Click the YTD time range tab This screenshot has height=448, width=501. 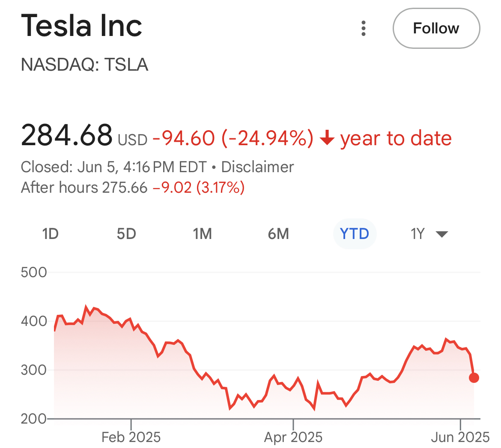pyautogui.click(x=354, y=234)
